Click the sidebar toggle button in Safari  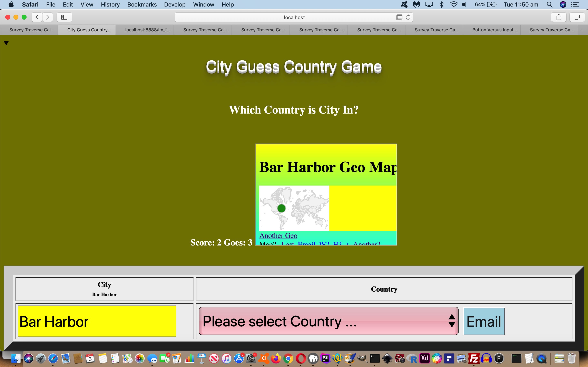click(x=64, y=17)
